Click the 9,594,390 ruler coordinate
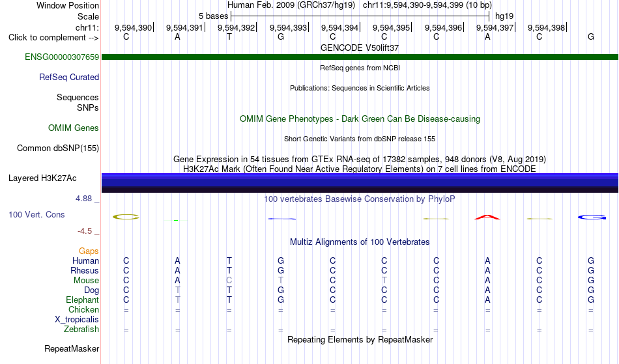Screen dimensions: 619x364 coord(133,27)
